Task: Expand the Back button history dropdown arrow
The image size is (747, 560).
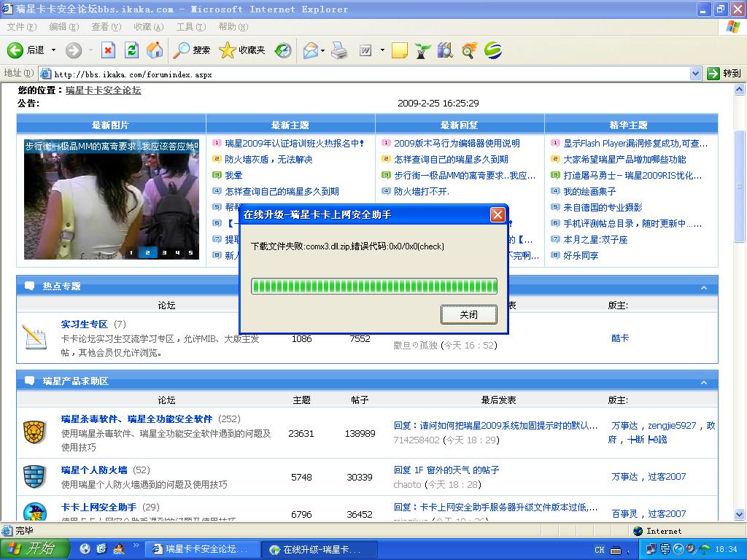Action: pyautogui.click(x=53, y=50)
